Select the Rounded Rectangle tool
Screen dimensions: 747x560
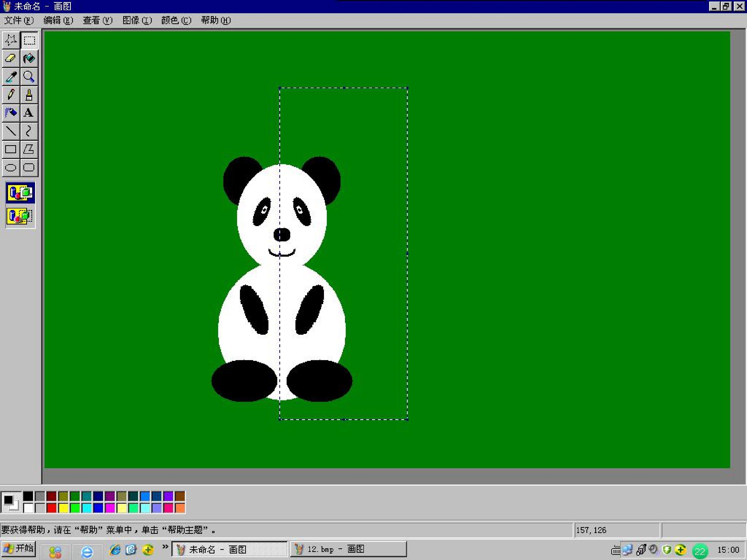(x=29, y=167)
